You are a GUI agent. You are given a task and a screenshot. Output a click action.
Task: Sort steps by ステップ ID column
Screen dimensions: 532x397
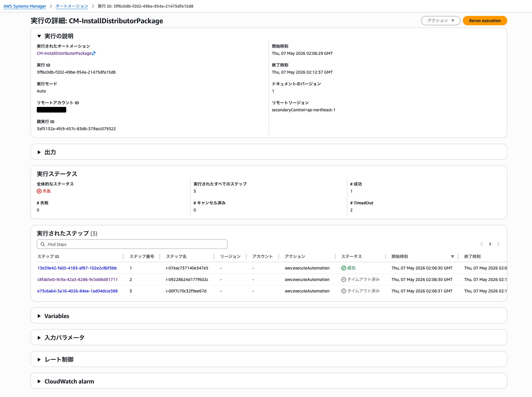48,257
